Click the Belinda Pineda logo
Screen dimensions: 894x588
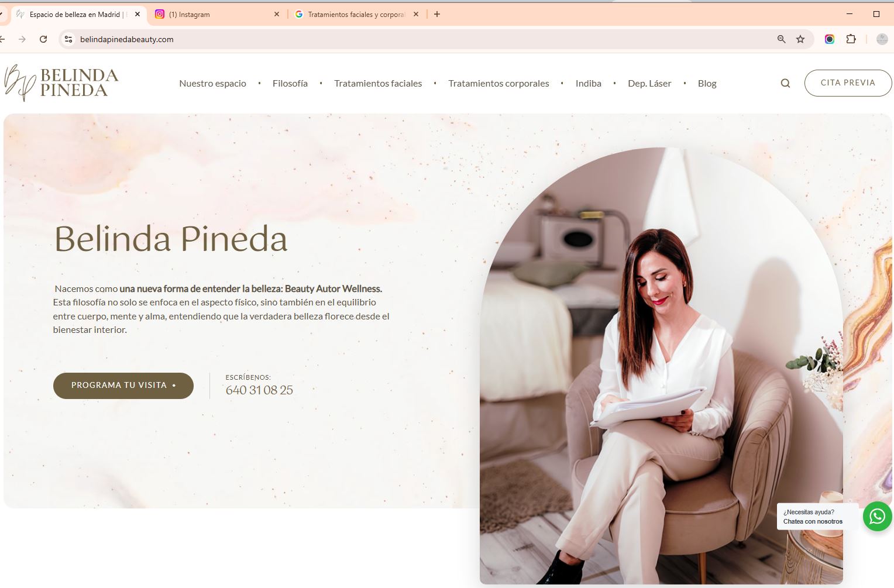point(61,82)
